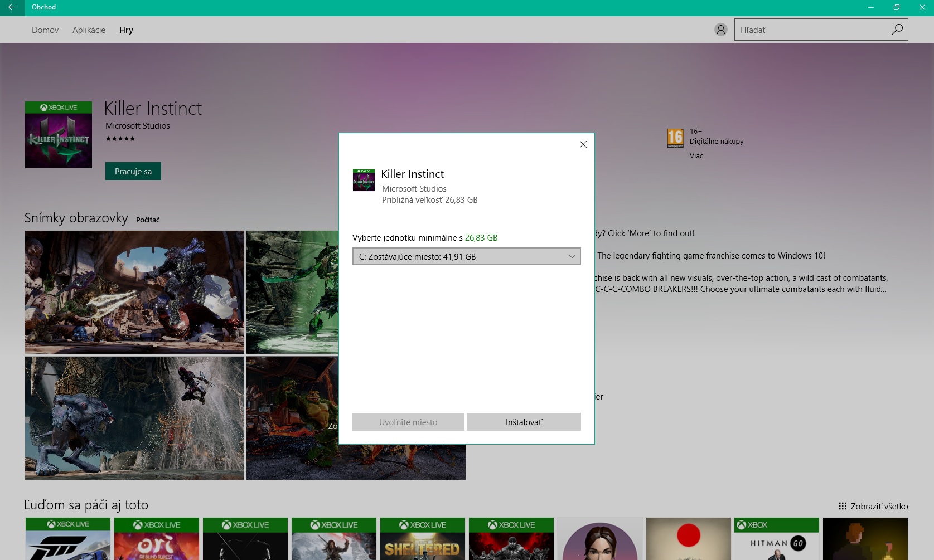934x560 pixels.
Task: Open the red circle game tile
Action: point(688,539)
